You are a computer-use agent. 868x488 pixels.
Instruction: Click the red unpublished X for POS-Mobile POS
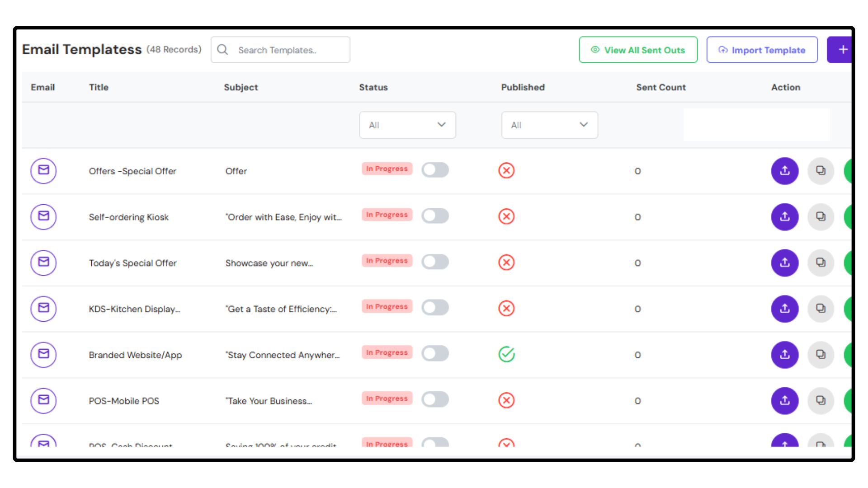click(x=506, y=400)
